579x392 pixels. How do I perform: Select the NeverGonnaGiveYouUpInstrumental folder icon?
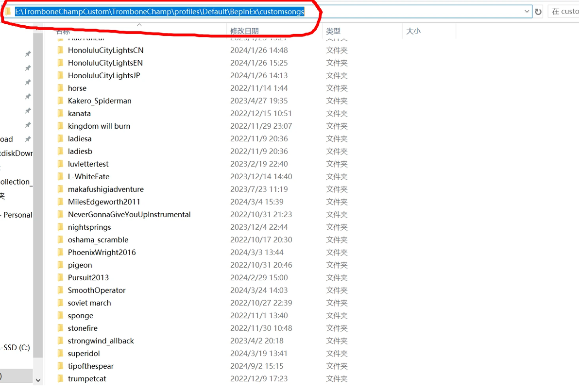61,214
